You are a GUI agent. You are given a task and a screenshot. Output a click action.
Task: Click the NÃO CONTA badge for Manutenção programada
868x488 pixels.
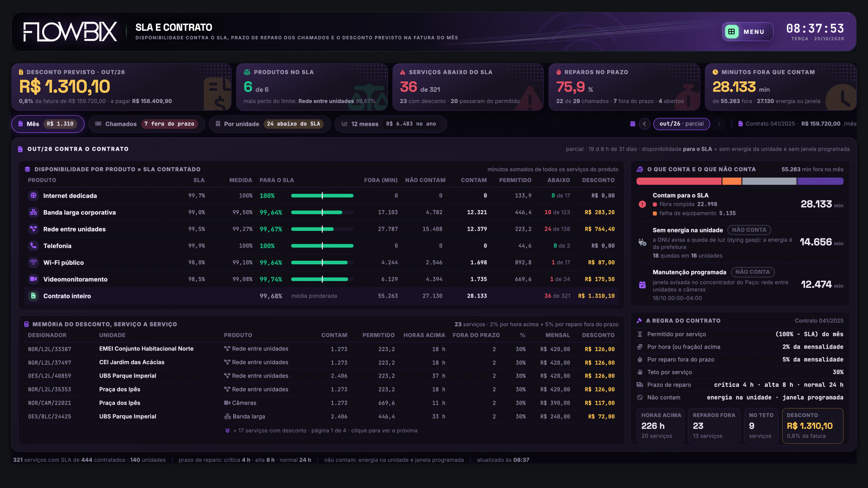coord(753,272)
